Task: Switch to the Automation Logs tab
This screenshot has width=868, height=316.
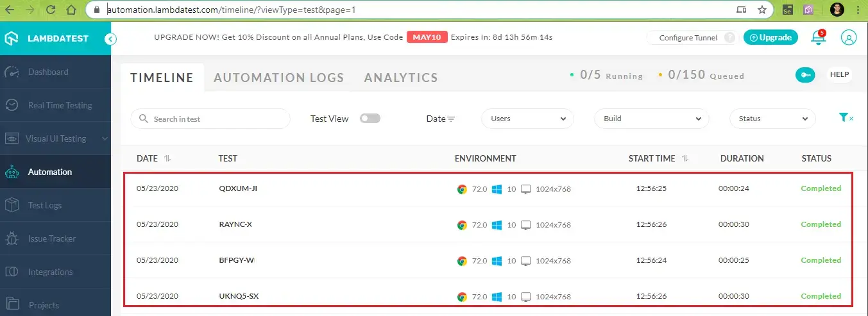Action: click(278, 78)
